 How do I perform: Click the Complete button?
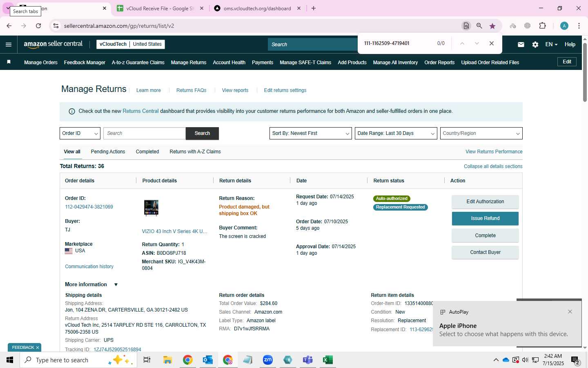(485, 236)
